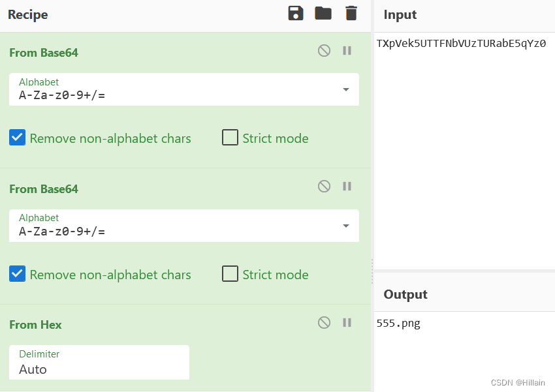The width and height of the screenshot is (555, 392).
Task: Save the current recipe
Action: coord(296,14)
